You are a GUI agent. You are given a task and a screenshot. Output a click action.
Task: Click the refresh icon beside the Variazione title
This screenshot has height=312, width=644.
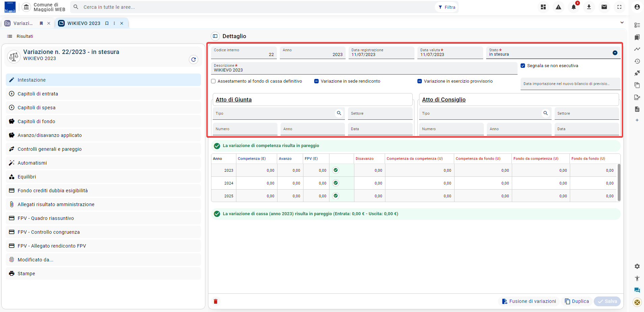[x=194, y=60]
